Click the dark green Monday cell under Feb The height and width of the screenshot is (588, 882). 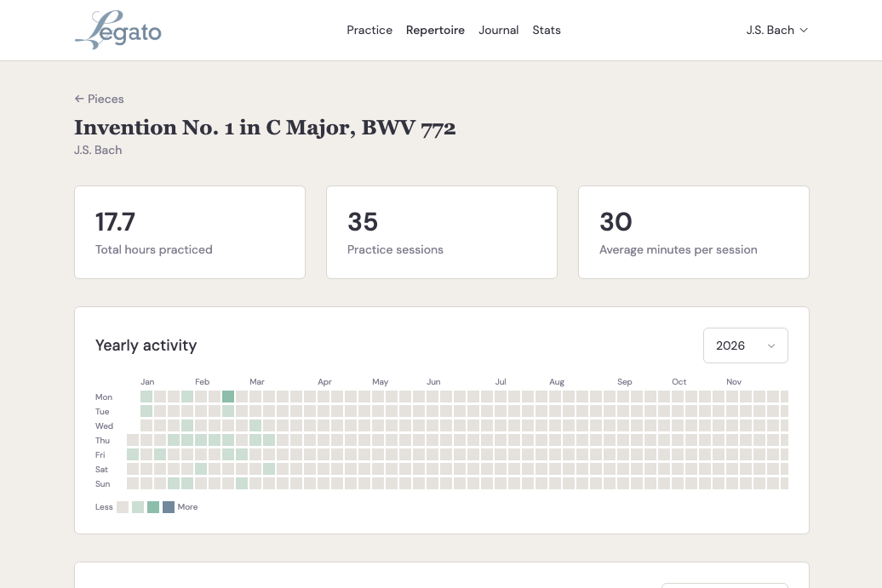pyautogui.click(x=228, y=397)
